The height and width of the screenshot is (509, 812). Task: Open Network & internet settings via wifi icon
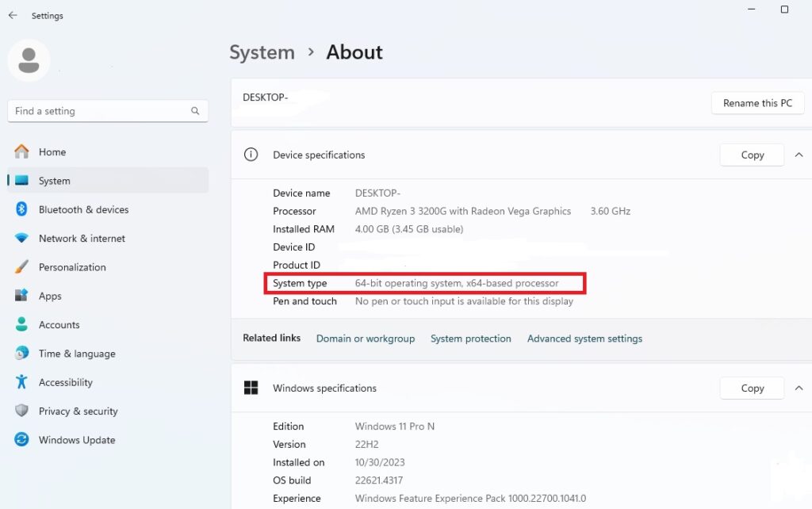[x=21, y=238]
